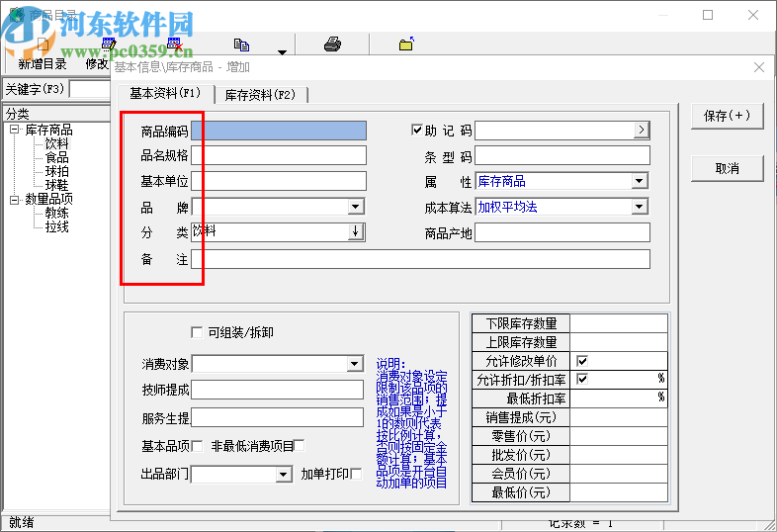Screen dimensions: 777x532
Task: Select 教练 in the category tree
Action: [57, 214]
